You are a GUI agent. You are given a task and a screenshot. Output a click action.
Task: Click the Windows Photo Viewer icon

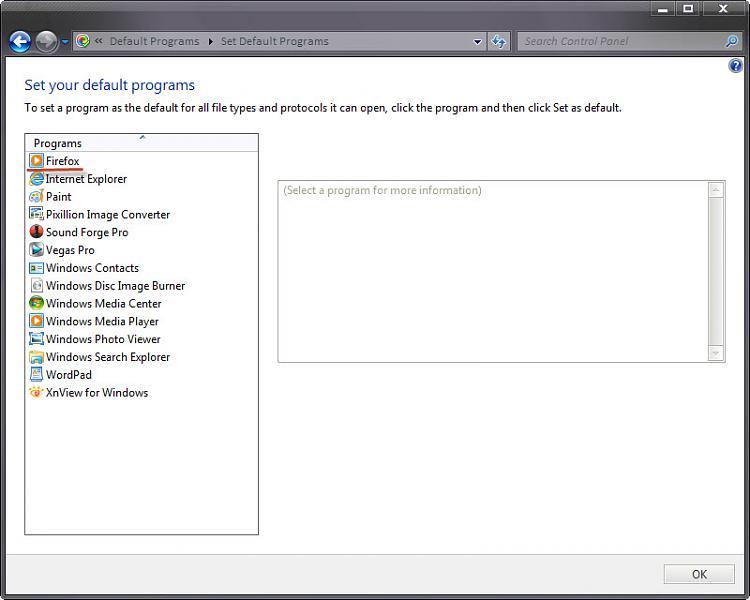(36, 339)
